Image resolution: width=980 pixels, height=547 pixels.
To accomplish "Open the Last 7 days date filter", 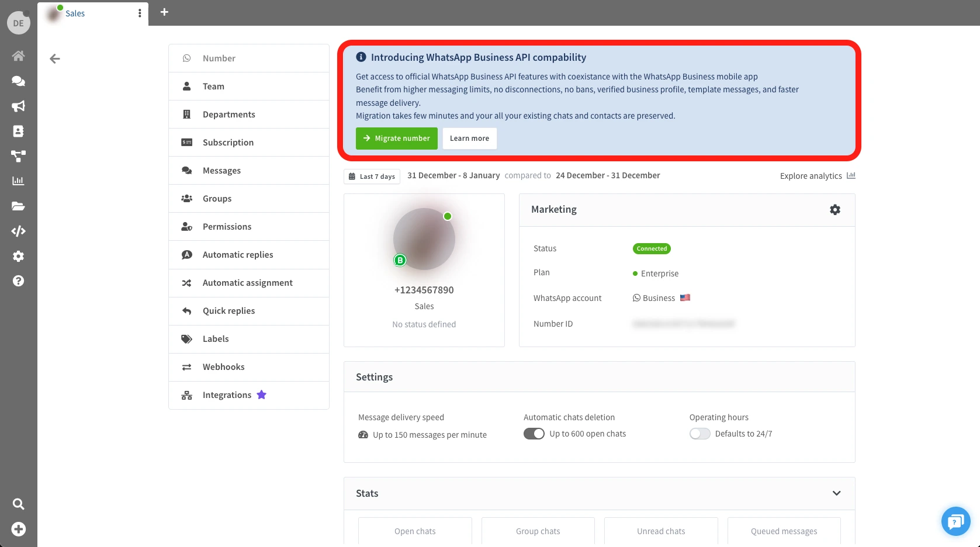I will click(x=372, y=176).
